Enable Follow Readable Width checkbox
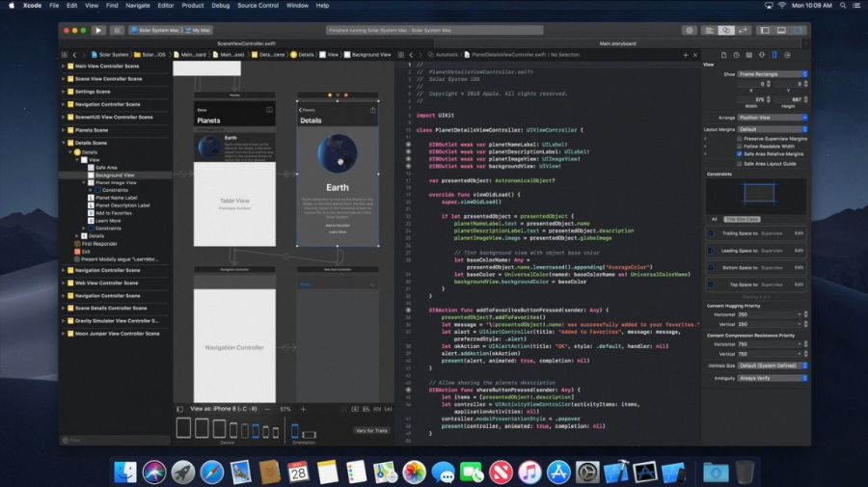This screenshot has width=868, height=487. 740,147
